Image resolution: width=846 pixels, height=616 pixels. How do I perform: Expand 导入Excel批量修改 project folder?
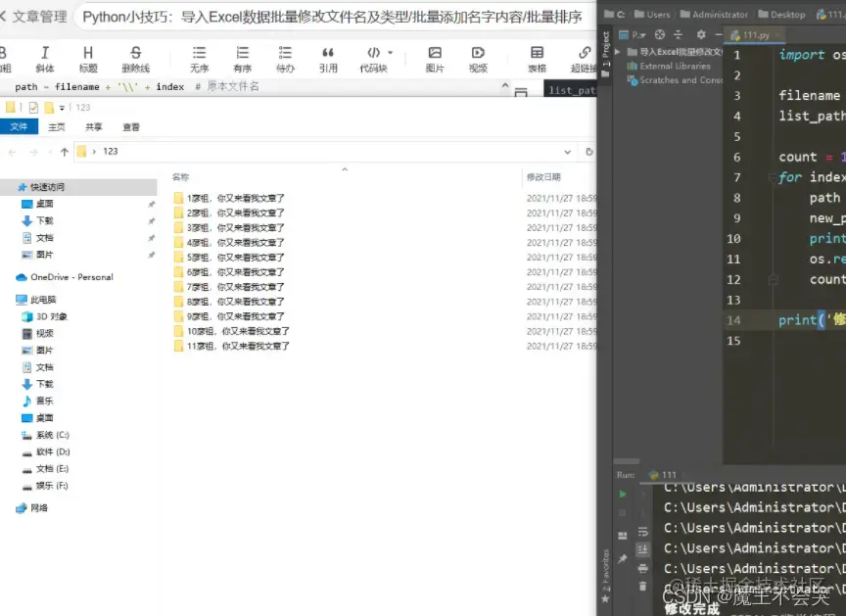click(x=618, y=52)
